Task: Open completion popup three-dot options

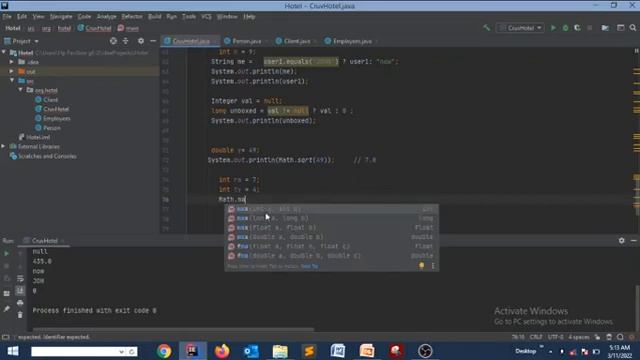Action: coord(433,266)
